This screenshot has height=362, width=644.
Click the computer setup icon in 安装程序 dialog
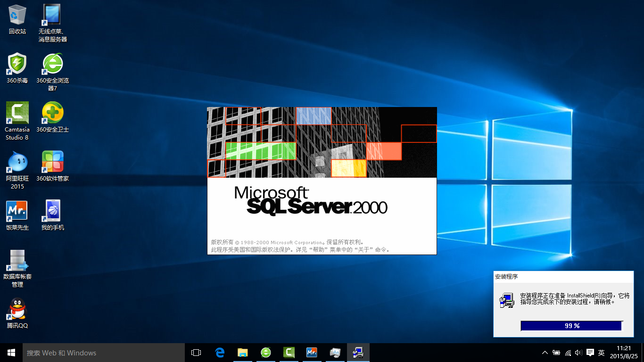tap(507, 300)
